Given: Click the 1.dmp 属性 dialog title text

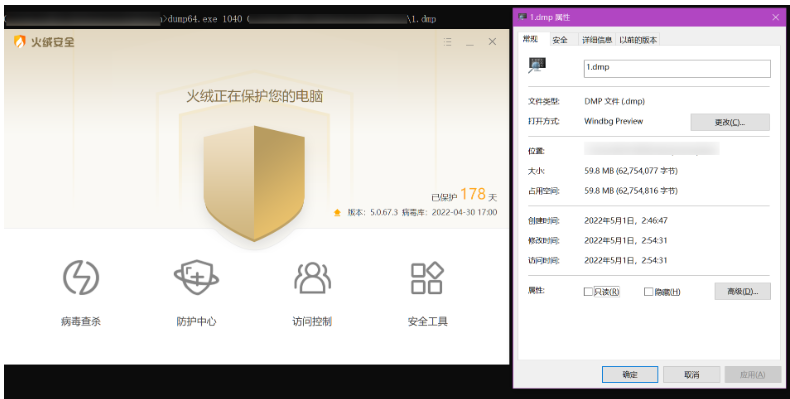Looking at the screenshot, I should [x=550, y=17].
